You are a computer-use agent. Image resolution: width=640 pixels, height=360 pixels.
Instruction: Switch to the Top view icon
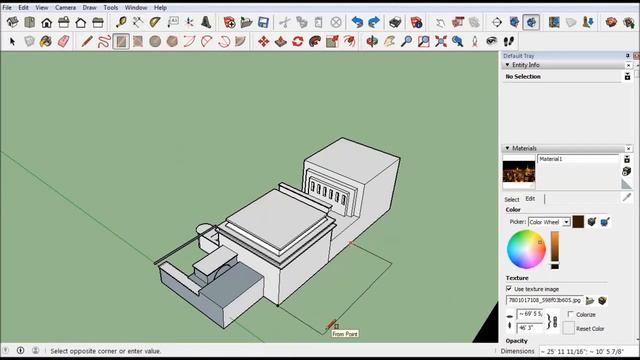pos(30,22)
